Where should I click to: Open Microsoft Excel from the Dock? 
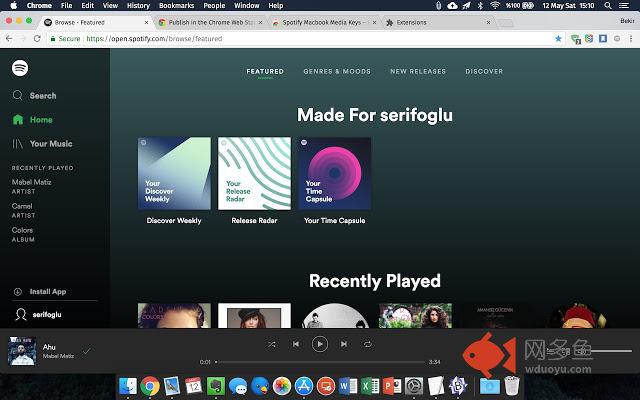point(370,386)
